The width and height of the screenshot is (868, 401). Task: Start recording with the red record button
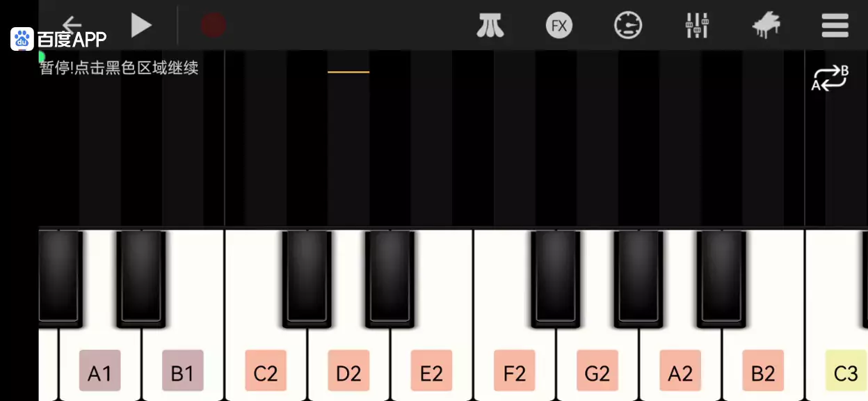[x=213, y=26]
